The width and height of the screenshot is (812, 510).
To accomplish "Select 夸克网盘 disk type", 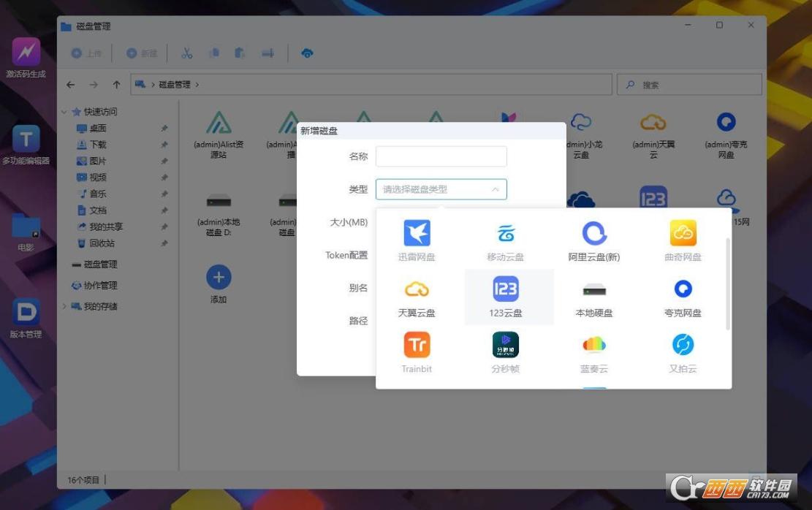I will (683, 297).
